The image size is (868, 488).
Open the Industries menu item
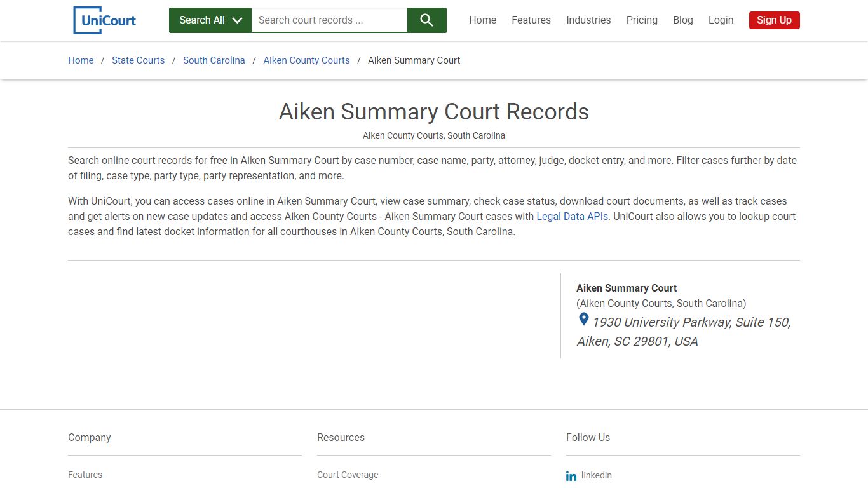coord(588,20)
